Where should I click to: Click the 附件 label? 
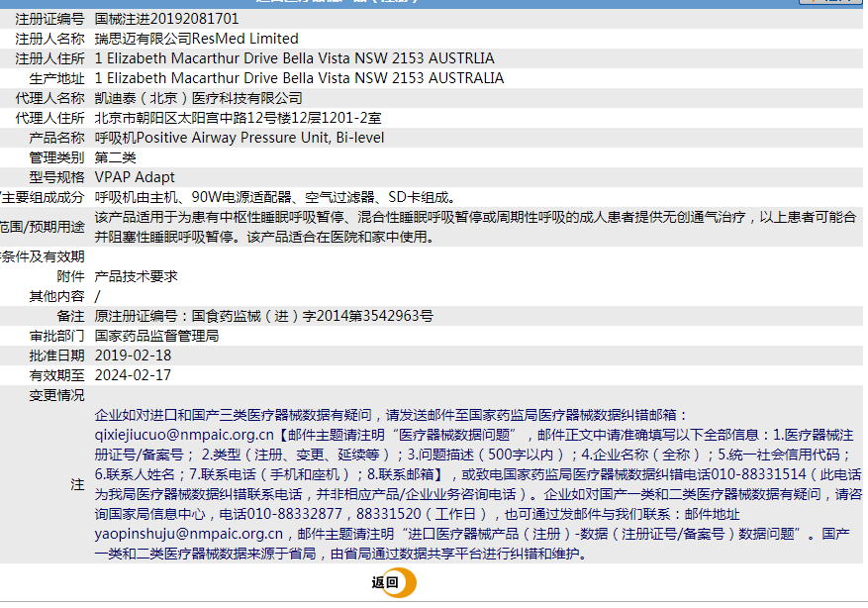pyautogui.click(x=70, y=276)
